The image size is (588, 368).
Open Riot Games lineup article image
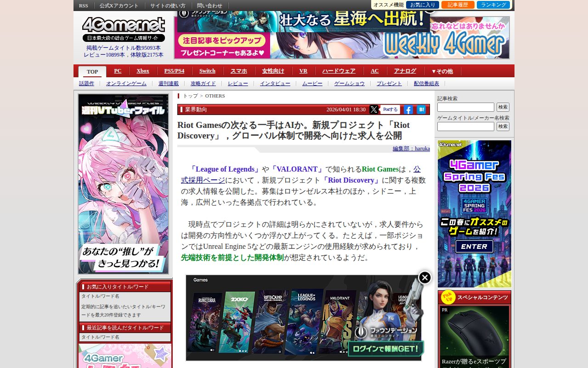click(303, 318)
